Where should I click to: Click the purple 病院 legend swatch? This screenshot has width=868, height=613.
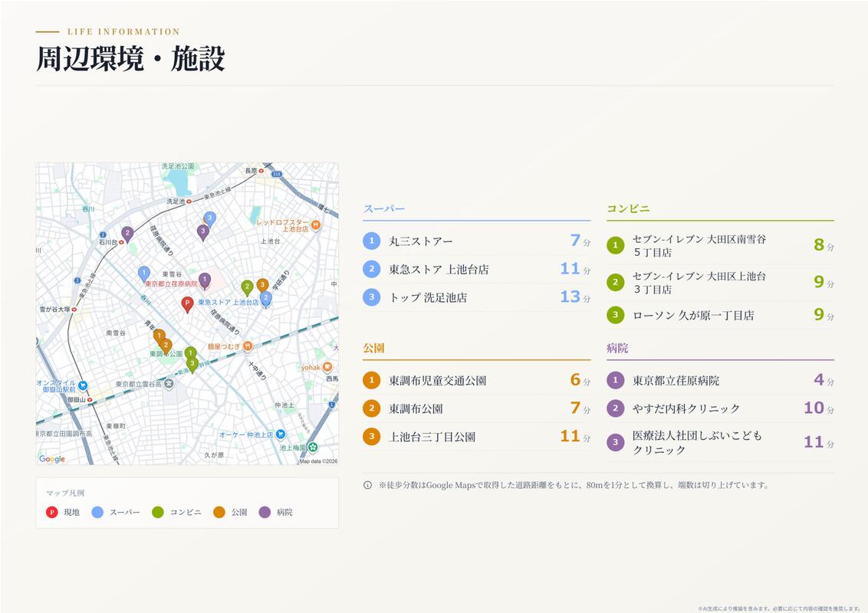265,513
